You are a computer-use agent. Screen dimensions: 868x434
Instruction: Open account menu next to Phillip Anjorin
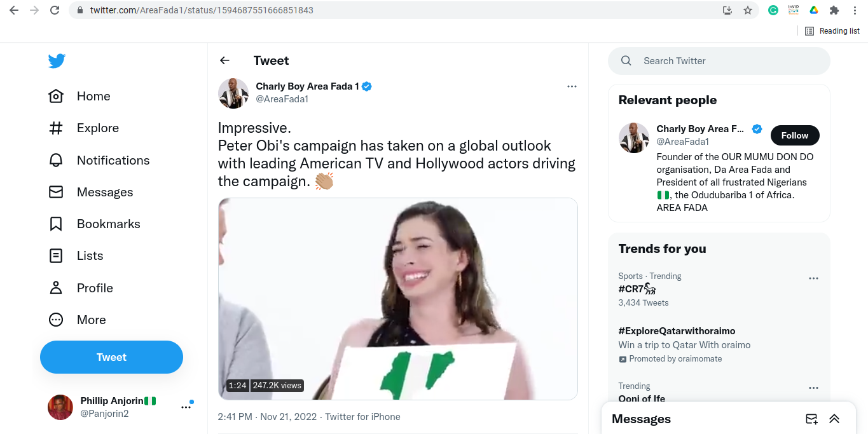pyautogui.click(x=186, y=407)
